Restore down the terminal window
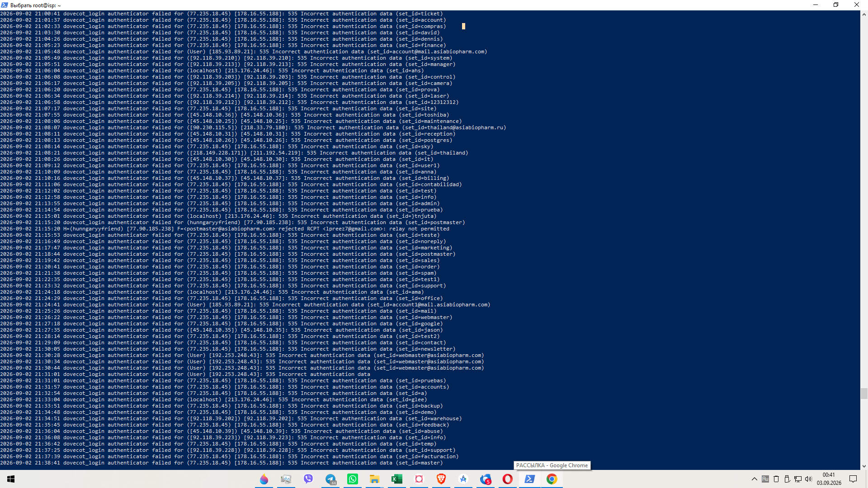The image size is (868, 488). coord(836,5)
